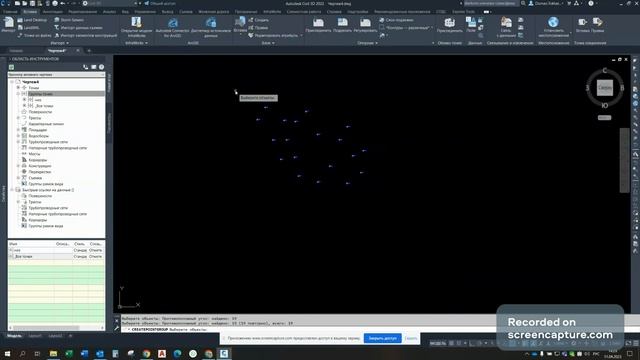Open the Главная ribbon tab
The width and height of the screenshot is (640, 360).
pyautogui.click(x=10, y=12)
